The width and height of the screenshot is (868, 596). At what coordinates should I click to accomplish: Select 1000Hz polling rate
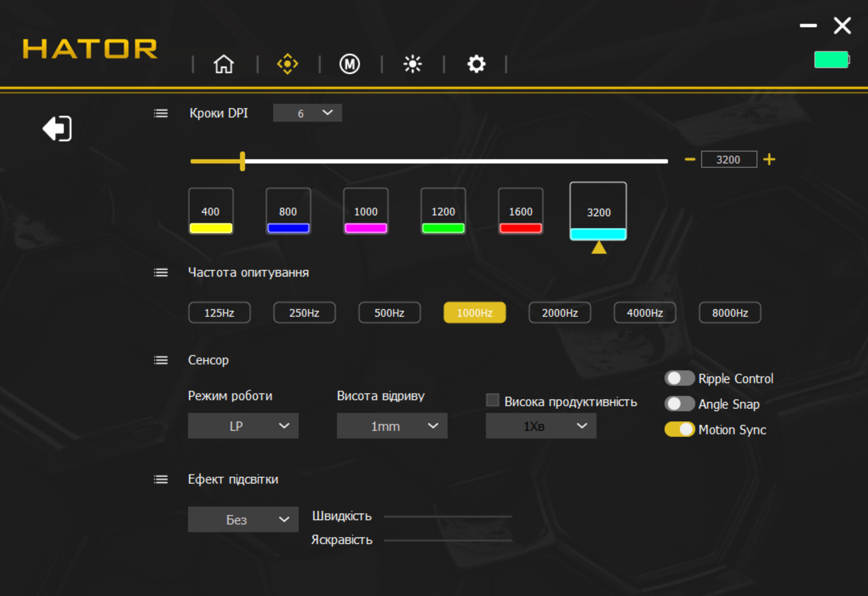(474, 313)
